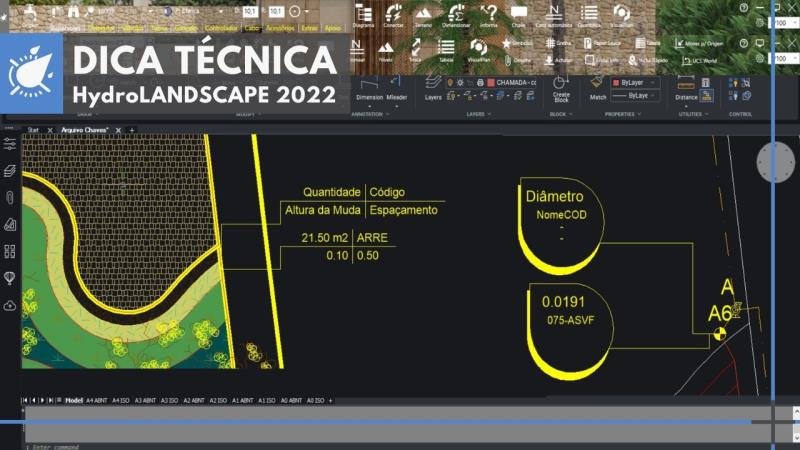Click the binoculars icon in top toolbar
The image size is (800, 450).
73,11
